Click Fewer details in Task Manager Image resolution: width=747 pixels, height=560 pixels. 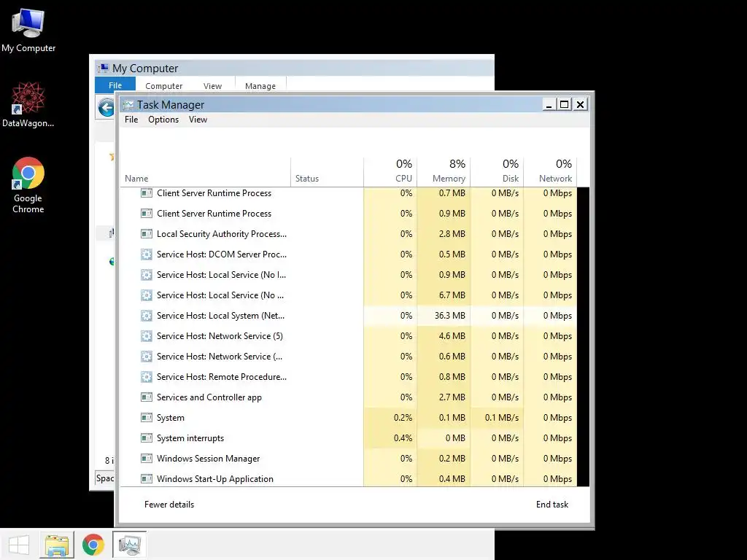tap(169, 505)
